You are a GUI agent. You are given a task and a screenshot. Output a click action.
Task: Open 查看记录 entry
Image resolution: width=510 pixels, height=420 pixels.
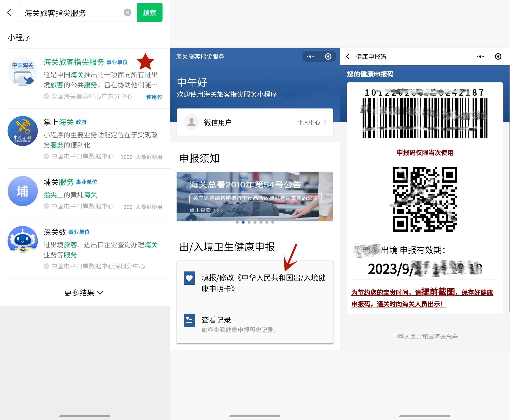click(255, 324)
